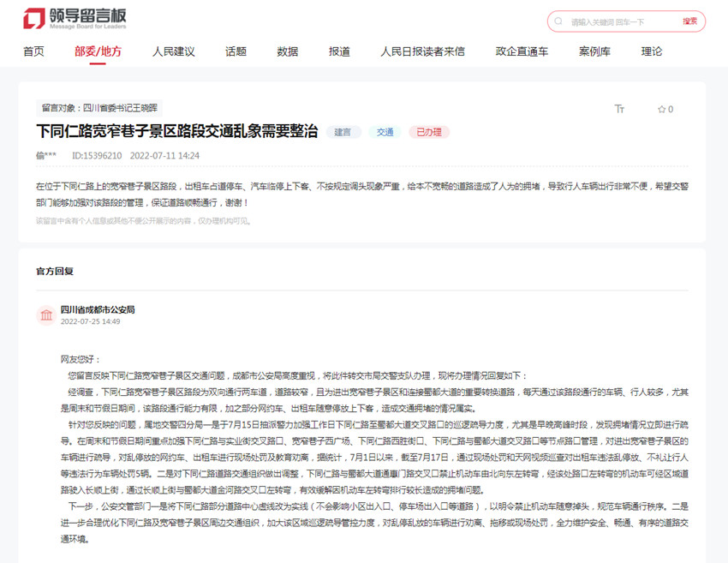Open the 报道 section
Viewport: 728px width, 563px height.
[x=337, y=51]
